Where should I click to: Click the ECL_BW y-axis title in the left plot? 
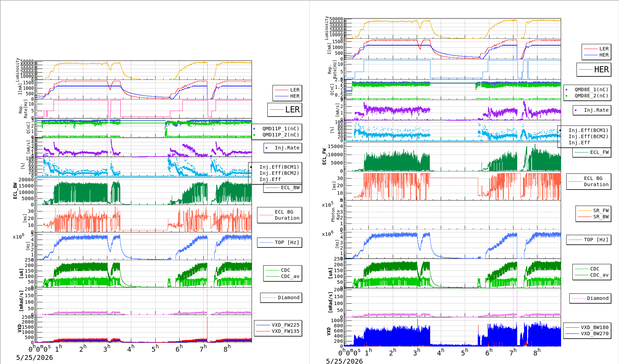[x=15, y=191]
